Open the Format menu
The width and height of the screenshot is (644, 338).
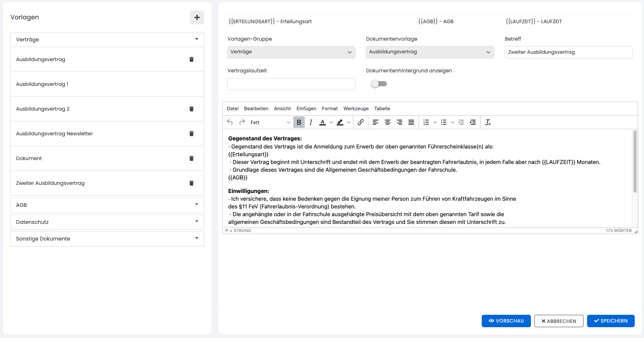(330, 109)
